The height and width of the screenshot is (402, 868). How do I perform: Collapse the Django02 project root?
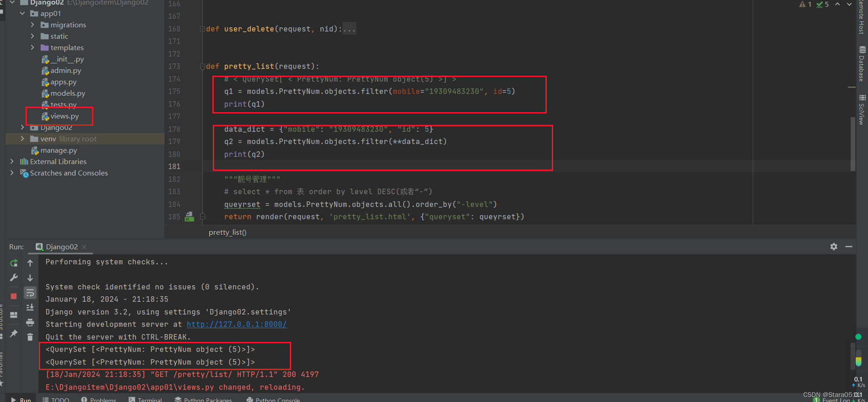(12, 2)
